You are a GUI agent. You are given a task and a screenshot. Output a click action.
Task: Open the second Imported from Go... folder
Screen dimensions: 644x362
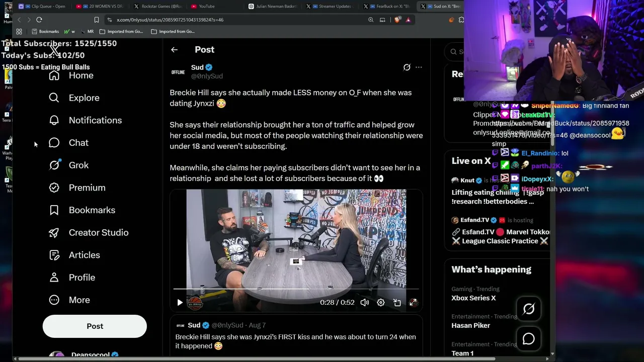click(x=173, y=31)
